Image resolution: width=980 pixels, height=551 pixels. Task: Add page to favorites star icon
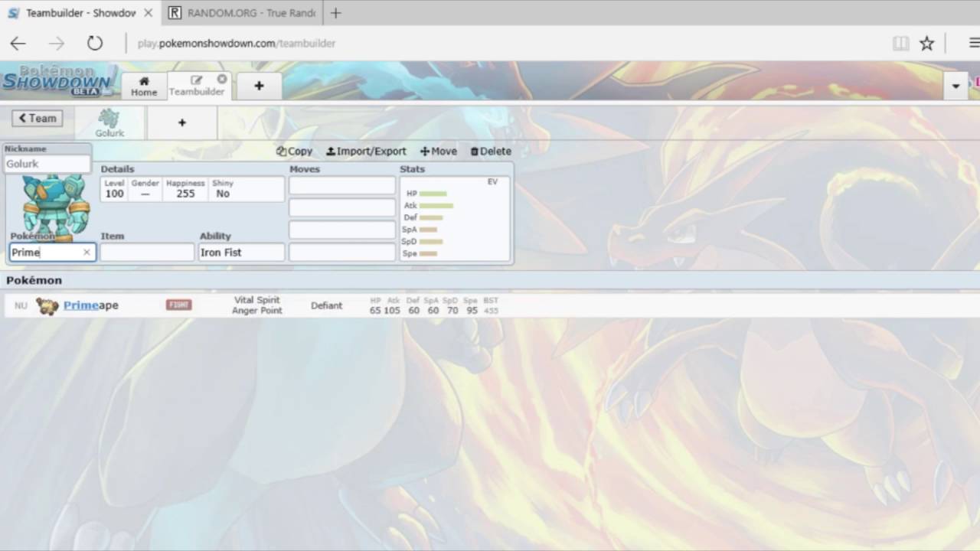927,44
